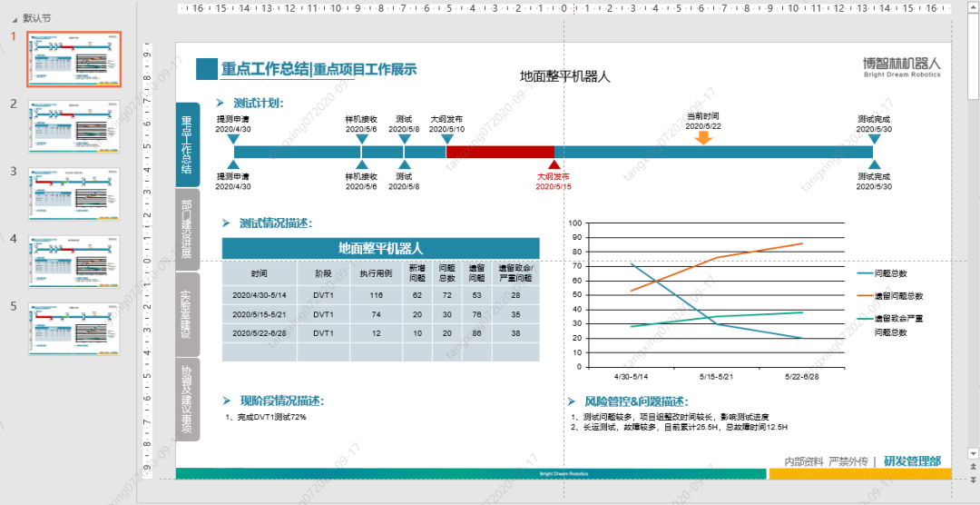Click the arrow bullet before 测试情况描述

(226, 223)
